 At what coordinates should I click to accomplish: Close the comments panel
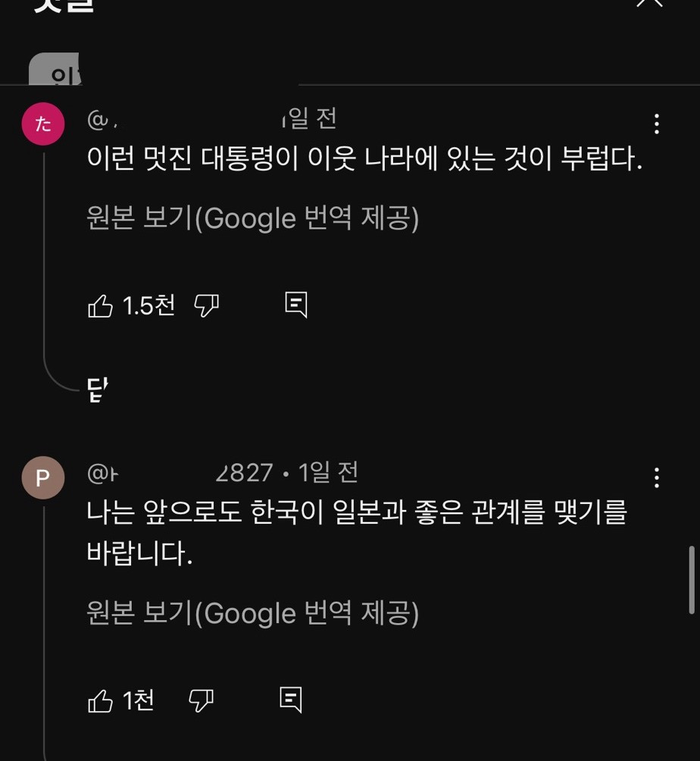649,4
